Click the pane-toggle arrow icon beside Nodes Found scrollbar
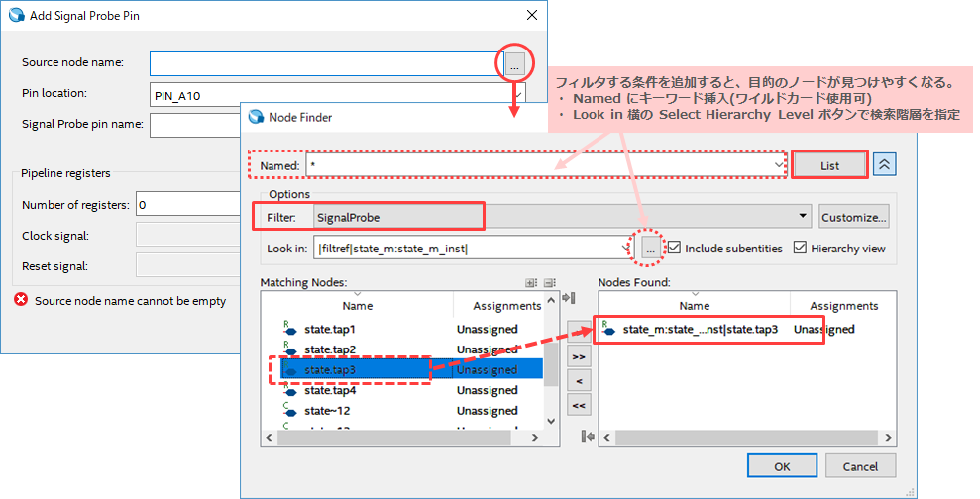The height and width of the screenshot is (499, 980). tap(588, 436)
